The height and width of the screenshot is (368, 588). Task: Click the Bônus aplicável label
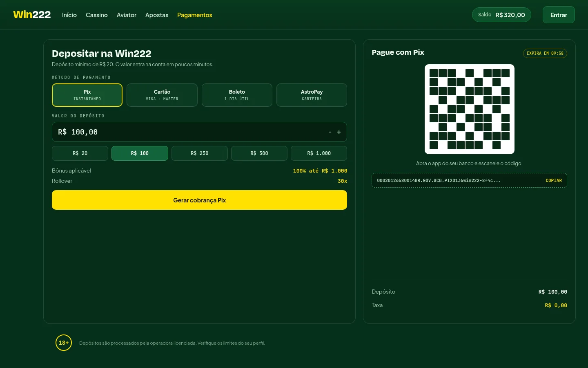[71, 171]
